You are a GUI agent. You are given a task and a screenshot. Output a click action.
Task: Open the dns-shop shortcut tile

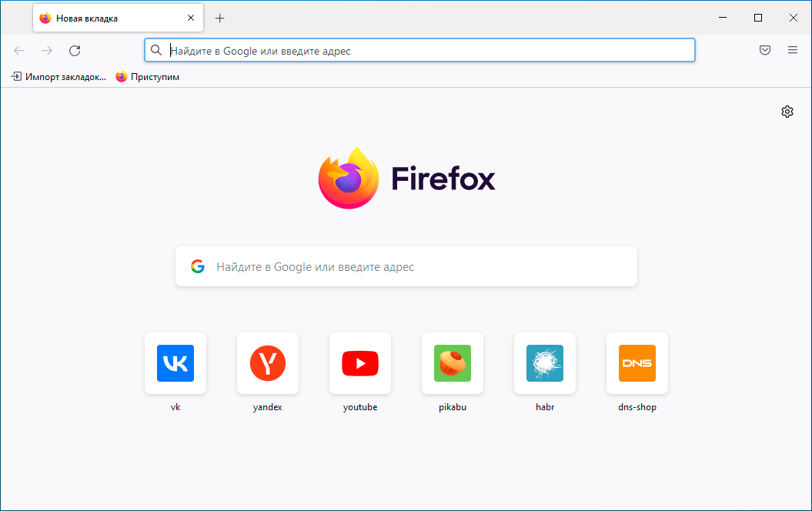click(x=637, y=363)
